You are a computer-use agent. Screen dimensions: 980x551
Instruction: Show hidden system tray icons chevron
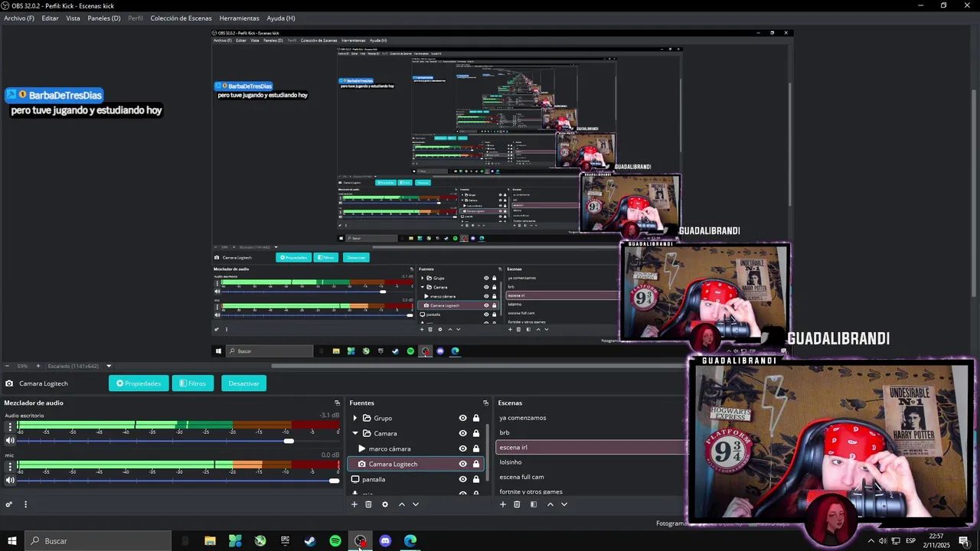tap(871, 541)
